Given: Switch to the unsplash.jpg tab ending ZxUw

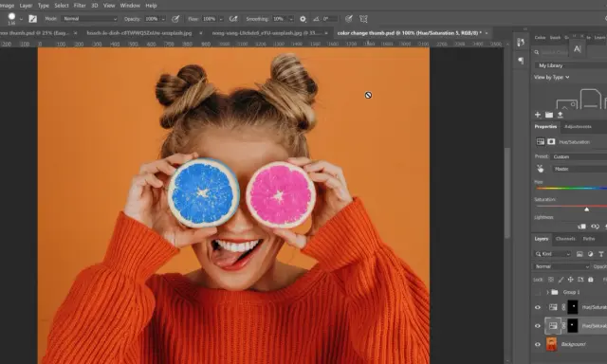Looking at the screenshot, I should [x=139, y=33].
